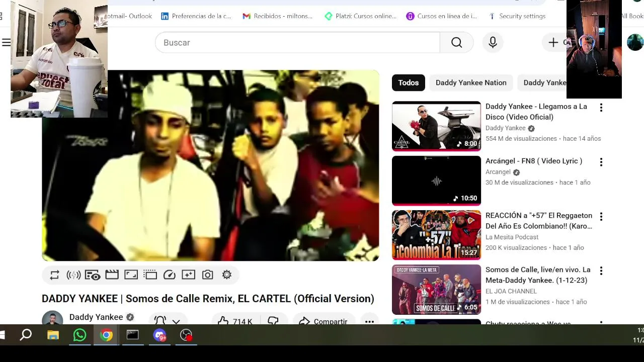Open title Daddy Yankee - Llegamos a La Disco

point(536,112)
